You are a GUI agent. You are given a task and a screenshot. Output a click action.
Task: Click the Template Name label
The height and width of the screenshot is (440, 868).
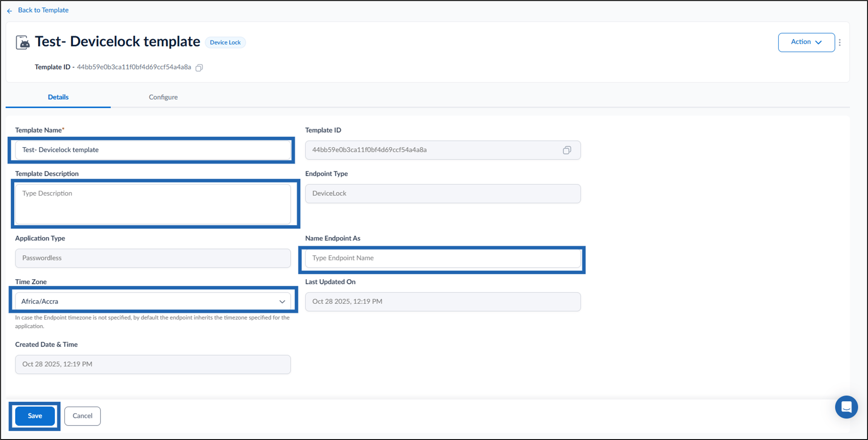pyautogui.click(x=39, y=130)
